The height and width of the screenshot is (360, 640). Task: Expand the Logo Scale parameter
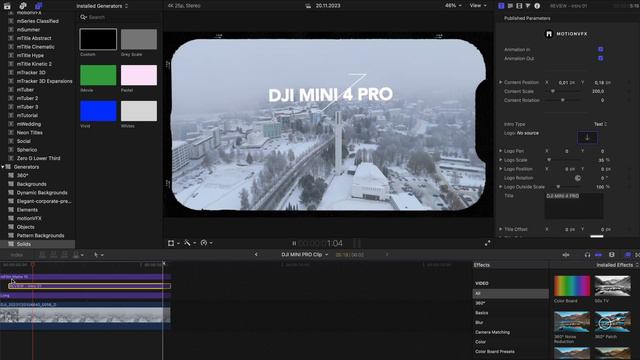(500, 160)
